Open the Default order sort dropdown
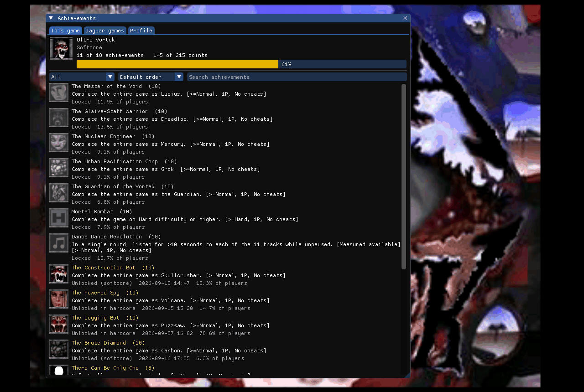 (x=151, y=77)
